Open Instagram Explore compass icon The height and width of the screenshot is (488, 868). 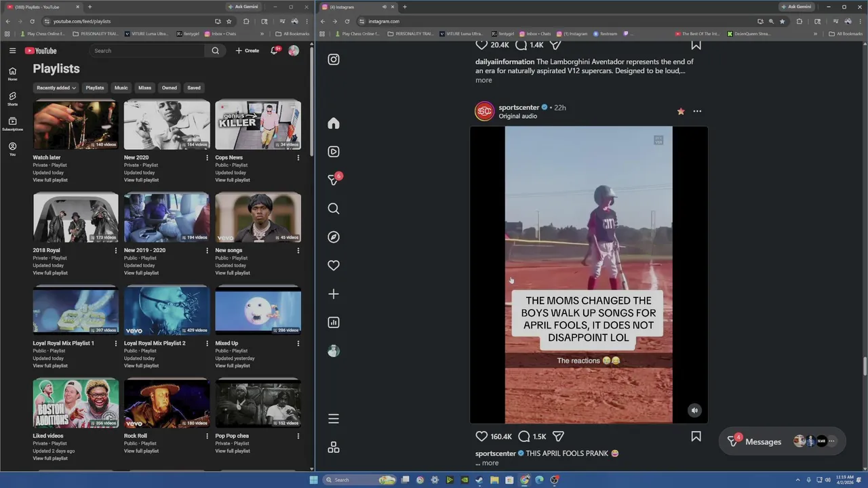334,237
